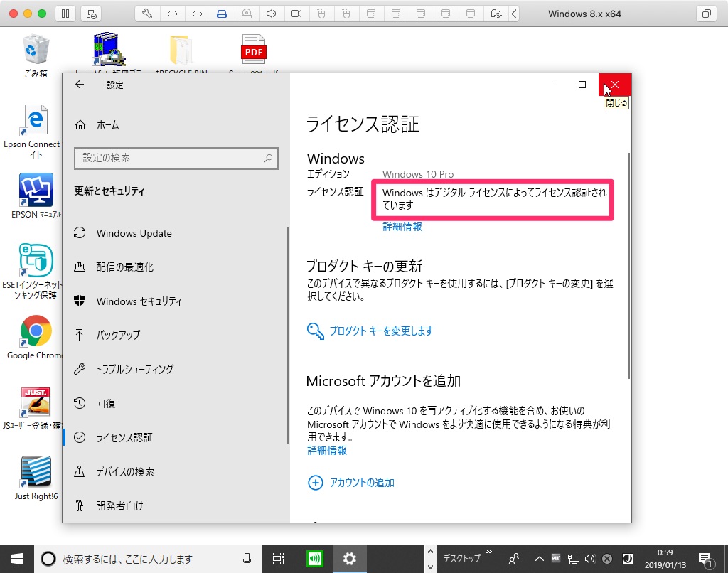
Task: Open 開発者向け in sidebar
Action: coord(176,505)
